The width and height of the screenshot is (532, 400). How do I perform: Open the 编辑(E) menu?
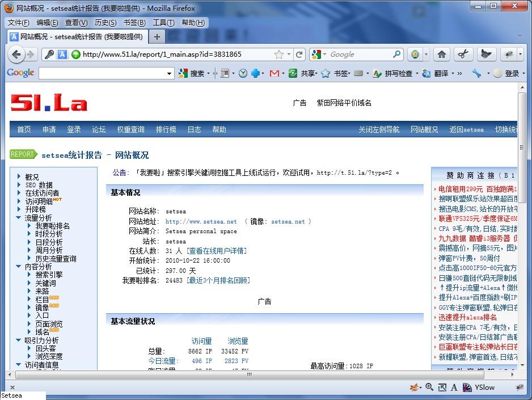(47, 23)
